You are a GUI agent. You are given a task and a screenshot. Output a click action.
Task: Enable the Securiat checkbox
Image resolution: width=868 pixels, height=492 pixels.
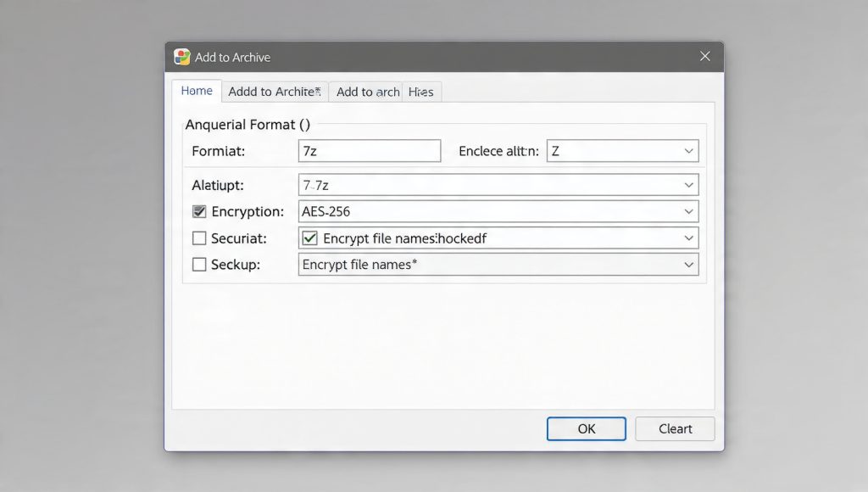199,238
